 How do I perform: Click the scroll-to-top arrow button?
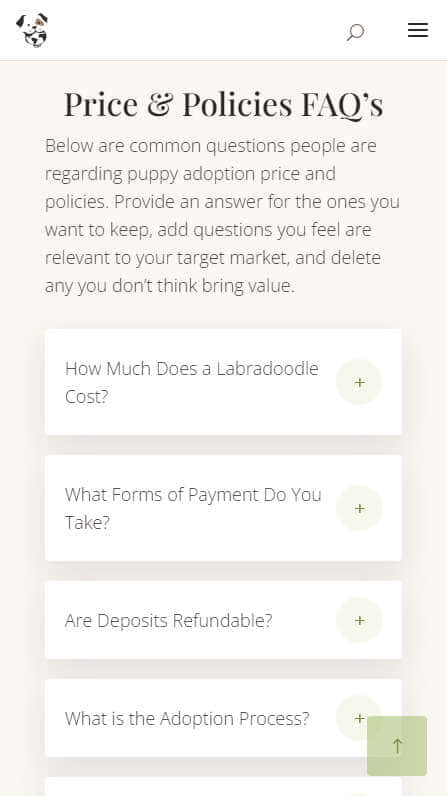click(x=397, y=746)
